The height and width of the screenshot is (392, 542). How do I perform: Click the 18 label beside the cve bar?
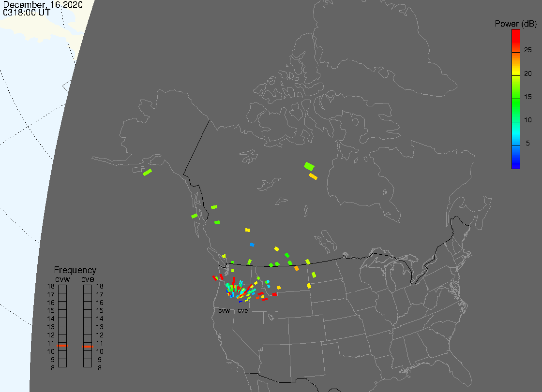tap(100, 286)
